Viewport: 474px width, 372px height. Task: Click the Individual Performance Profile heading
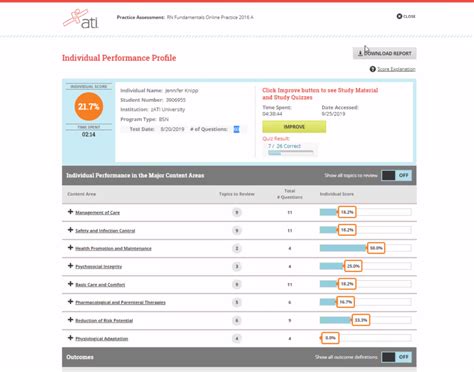coord(119,58)
